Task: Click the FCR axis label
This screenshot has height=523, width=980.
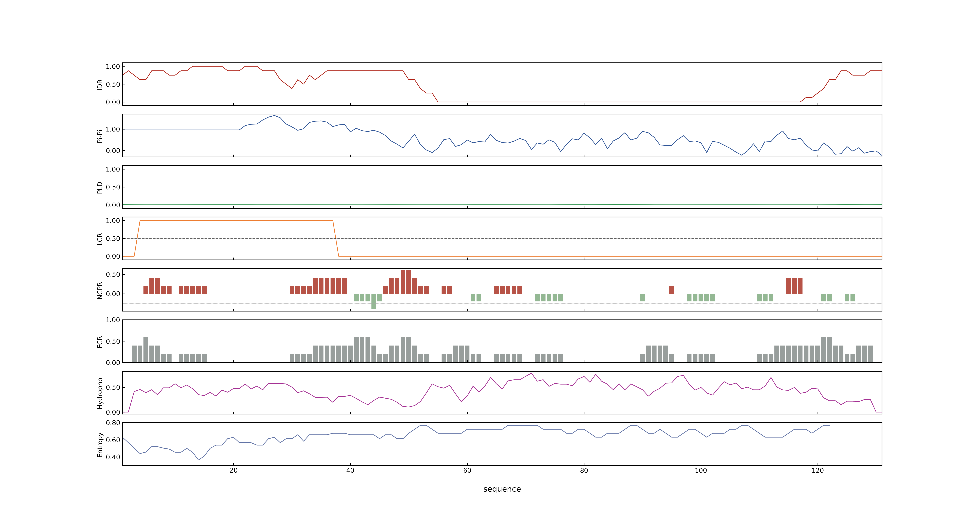Action: [100, 341]
